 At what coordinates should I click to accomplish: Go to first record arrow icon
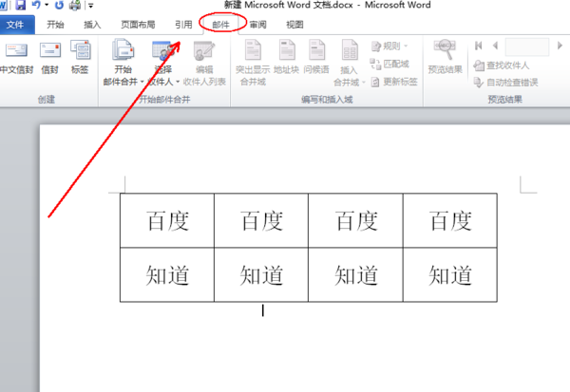point(479,46)
